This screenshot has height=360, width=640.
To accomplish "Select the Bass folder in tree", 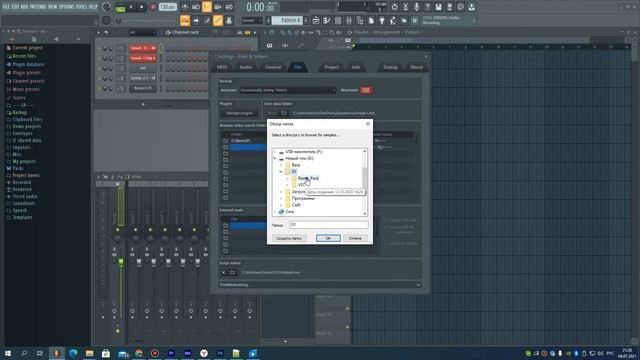I will point(296,165).
